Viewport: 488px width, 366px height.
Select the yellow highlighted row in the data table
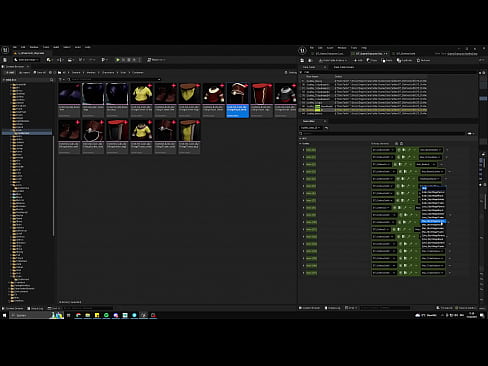point(363,110)
